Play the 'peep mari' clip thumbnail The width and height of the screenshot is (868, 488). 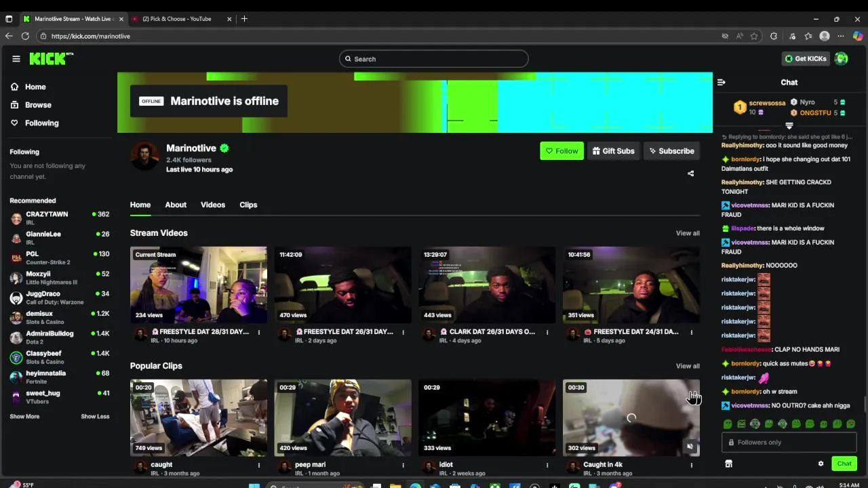point(342,418)
